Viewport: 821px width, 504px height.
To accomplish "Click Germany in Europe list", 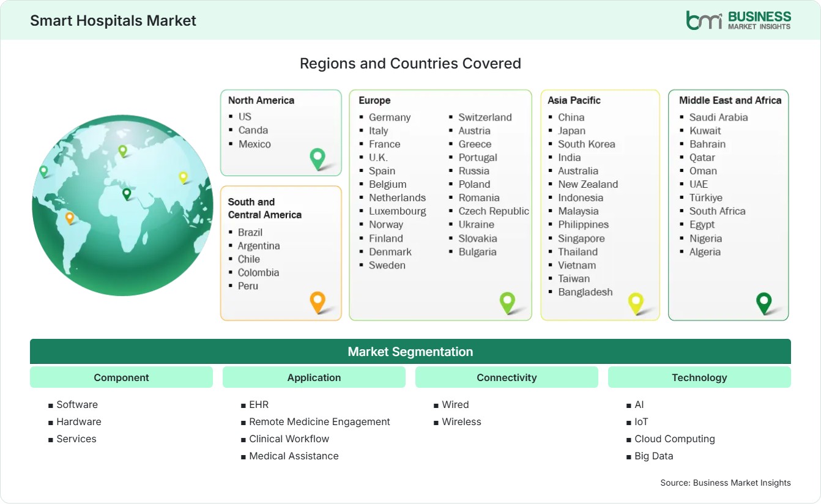I will click(390, 117).
